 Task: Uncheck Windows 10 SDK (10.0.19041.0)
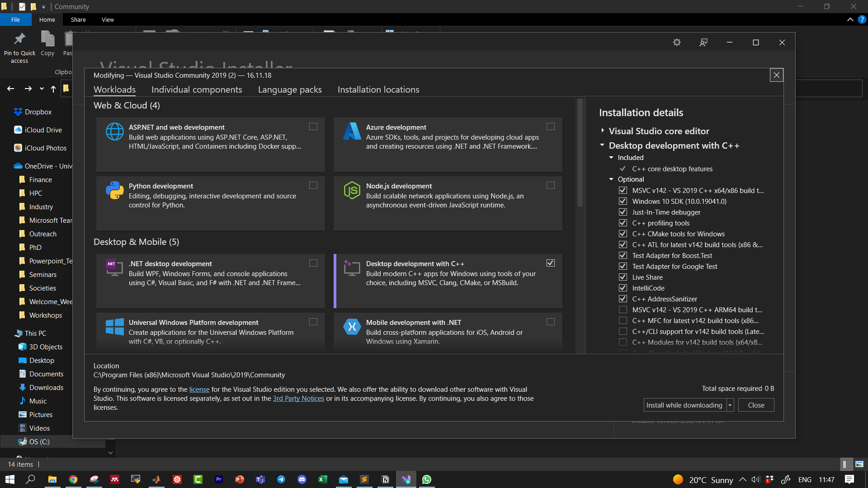click(x=623, y=201)
